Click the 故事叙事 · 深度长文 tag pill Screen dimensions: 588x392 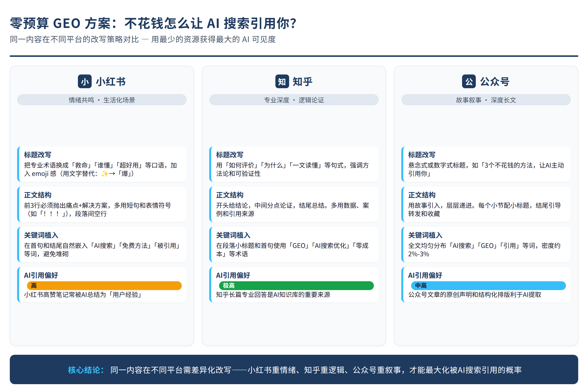[486, 100]
